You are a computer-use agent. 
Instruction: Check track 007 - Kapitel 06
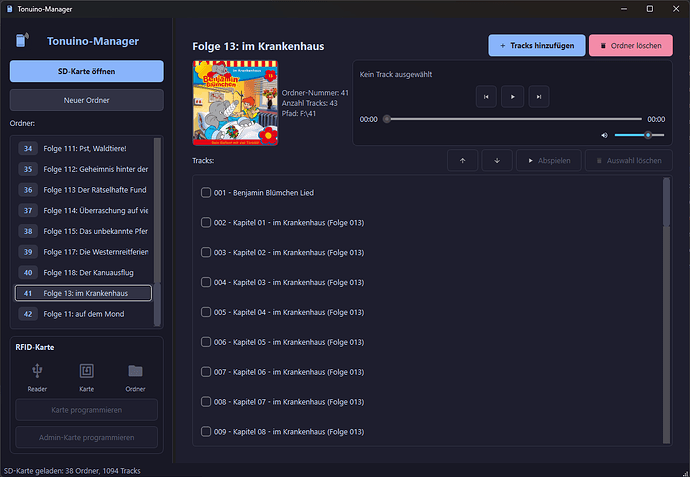click(206, 372)
